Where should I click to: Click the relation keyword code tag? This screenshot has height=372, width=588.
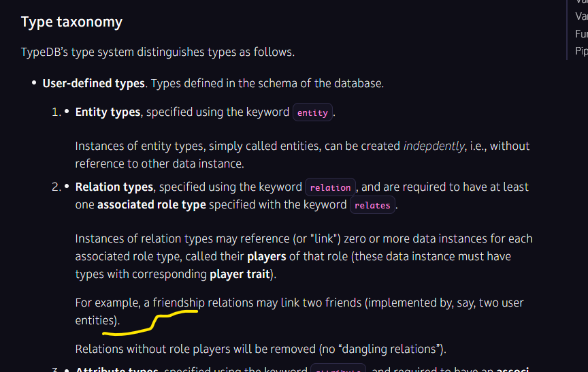pyautogui.click(x=330, y=187)
